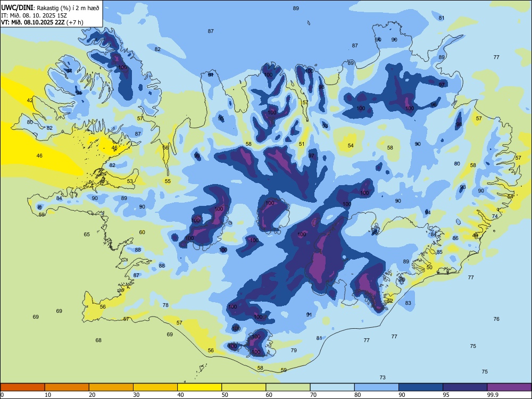Click the map value '73' near the bottom
This screenshot has width=532, height=399.
point(383,378)
